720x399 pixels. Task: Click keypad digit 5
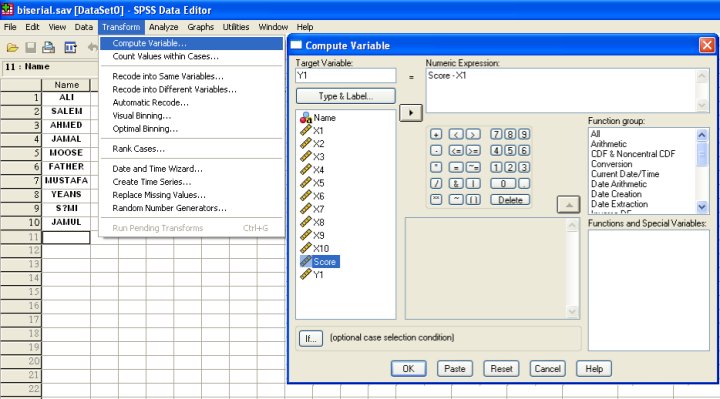pos(510,151)
